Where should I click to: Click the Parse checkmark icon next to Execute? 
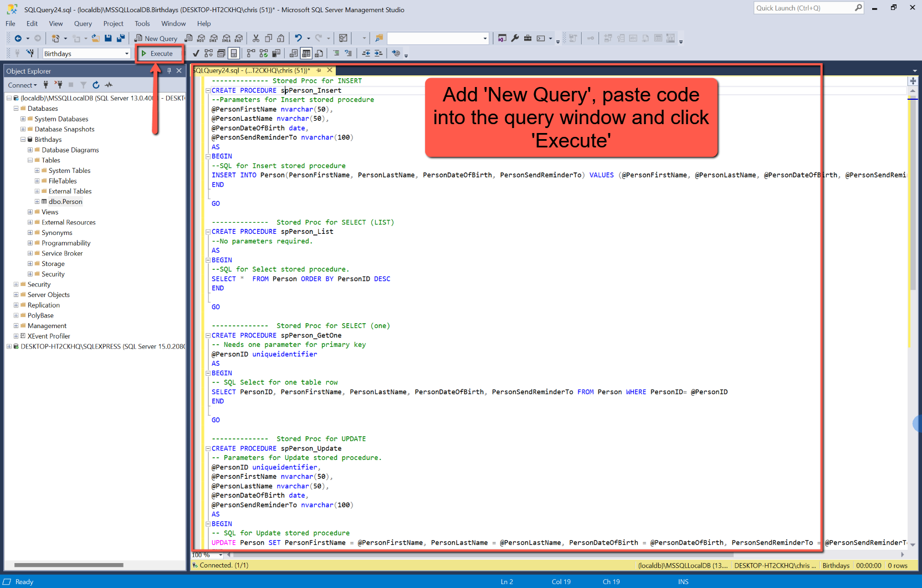tap(196, 54)
